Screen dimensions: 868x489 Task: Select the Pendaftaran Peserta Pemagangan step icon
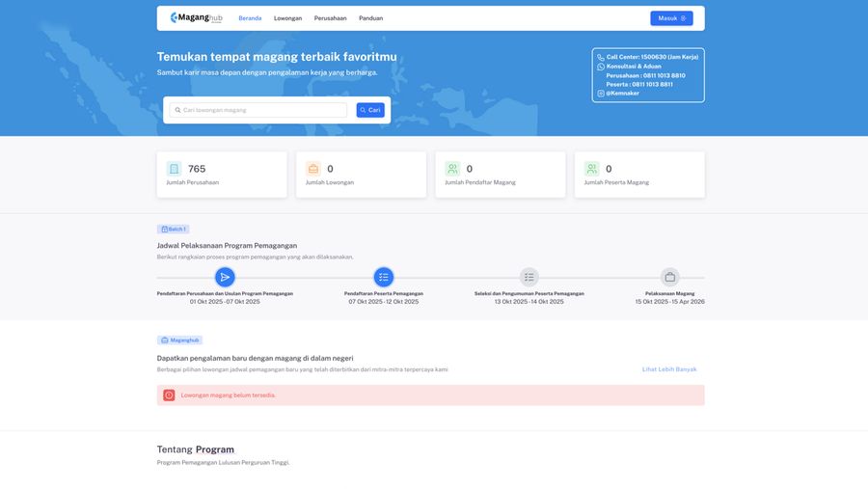point(384,277)
